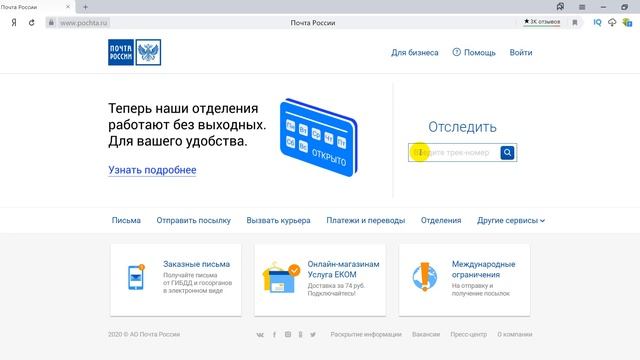Open a new tab with plus button
This screenshot has width=640, height=360.
[x=85, y=7]
